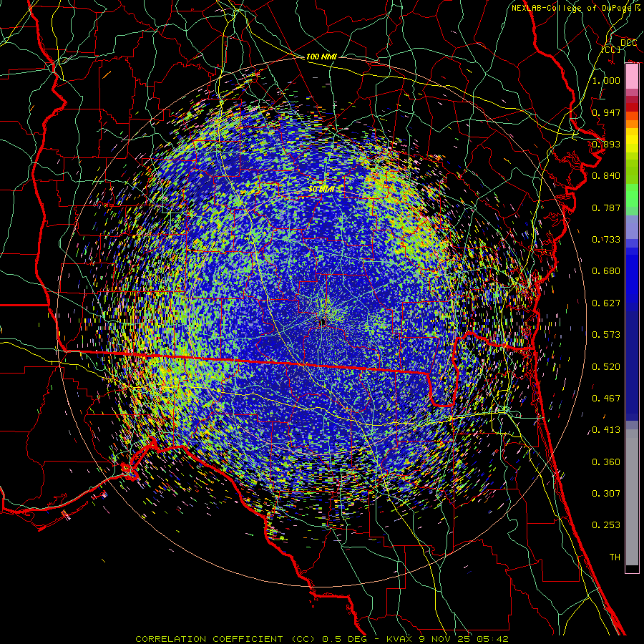Click the TH threshold label in legend
The height and width of the screenshot is (644, 644).
[615, 557]
